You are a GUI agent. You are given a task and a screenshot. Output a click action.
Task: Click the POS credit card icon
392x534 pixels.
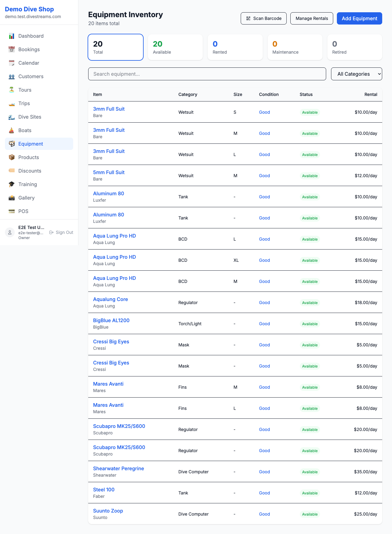[12, 212]
